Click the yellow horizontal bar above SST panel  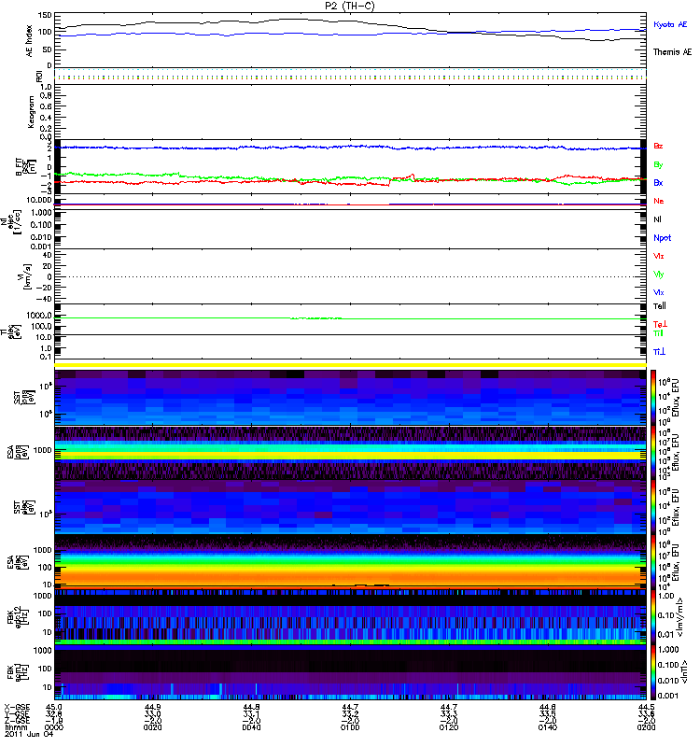pos(351,364)
